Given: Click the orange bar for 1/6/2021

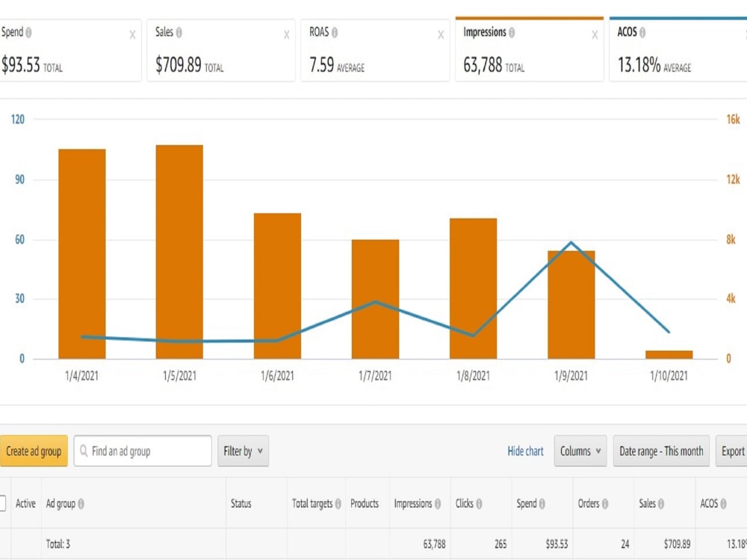Looking at the screenshot, I should click(277, 286).
